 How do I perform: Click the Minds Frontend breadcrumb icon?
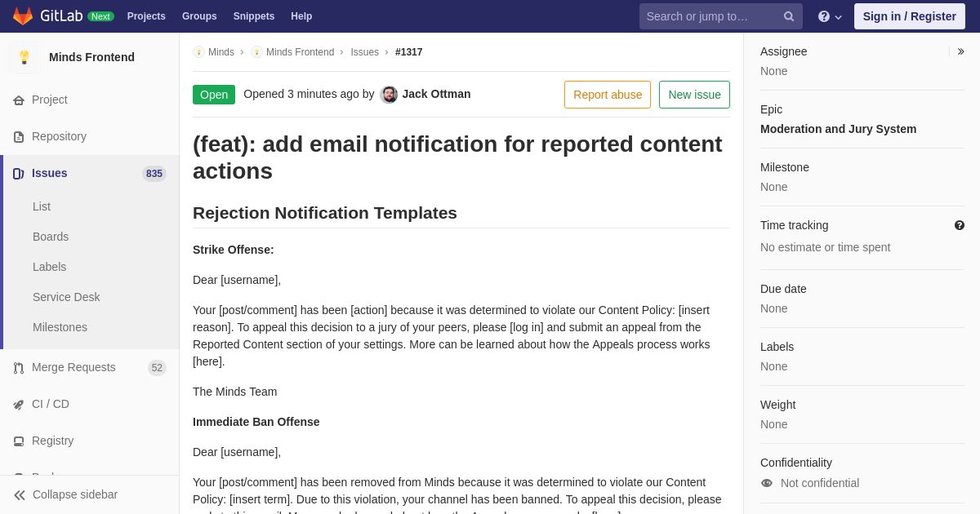pos(256,52)
